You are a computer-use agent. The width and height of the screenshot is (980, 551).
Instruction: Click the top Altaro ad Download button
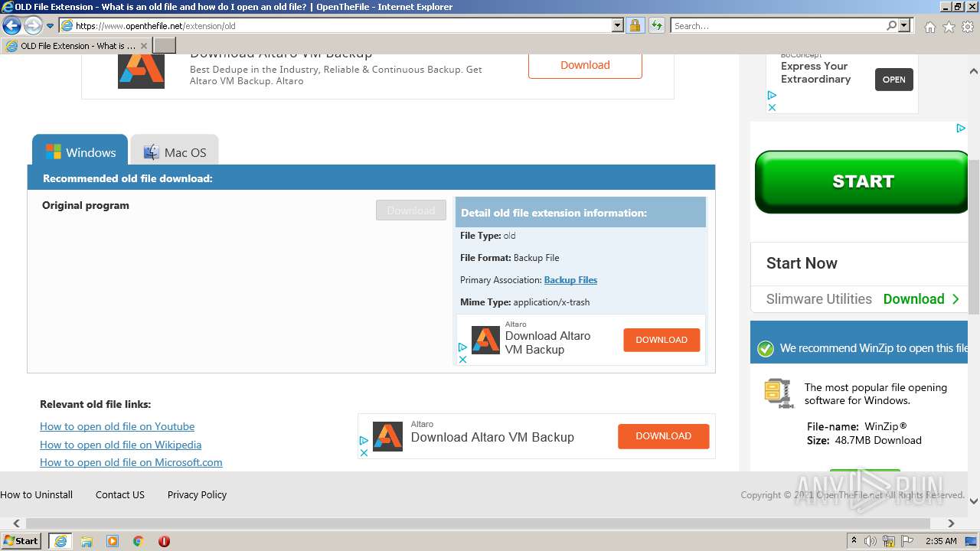coord(585,65)
